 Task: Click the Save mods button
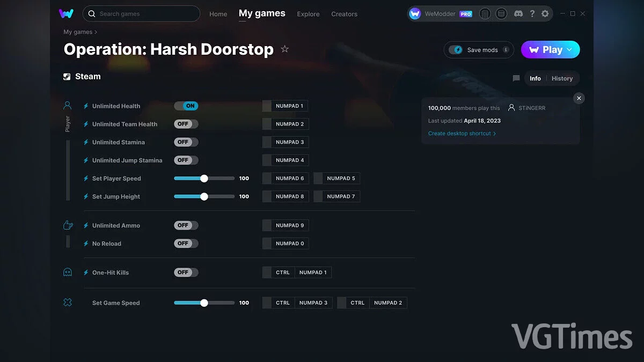pos(478,49)
